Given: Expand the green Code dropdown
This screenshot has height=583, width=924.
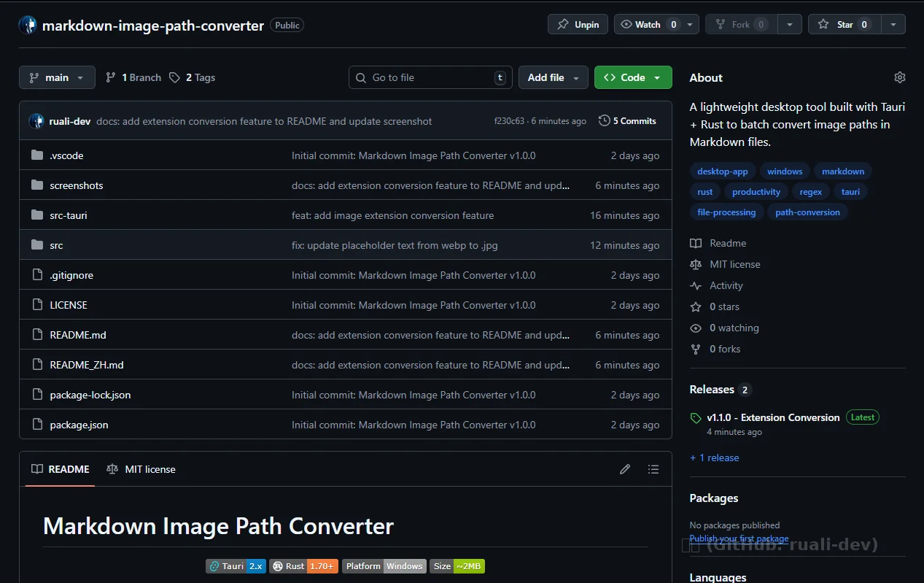Looking at the screenshot, I should [632, 77].
